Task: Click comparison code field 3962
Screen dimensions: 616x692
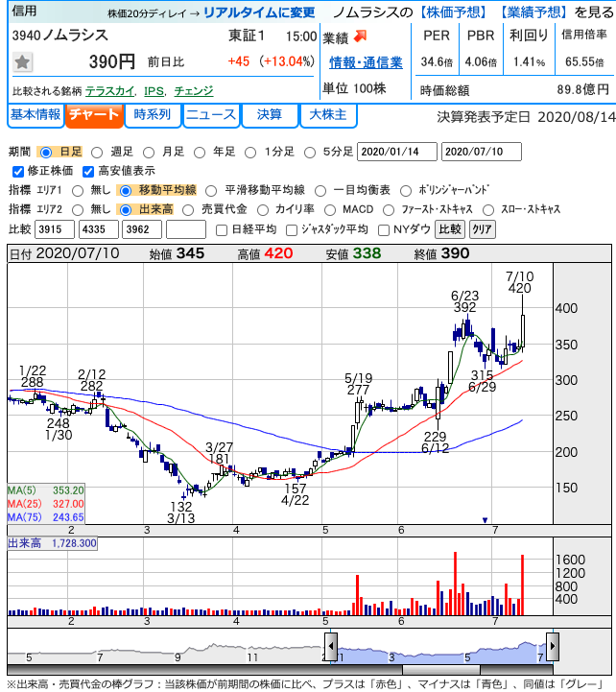Action: click(142, 229)
